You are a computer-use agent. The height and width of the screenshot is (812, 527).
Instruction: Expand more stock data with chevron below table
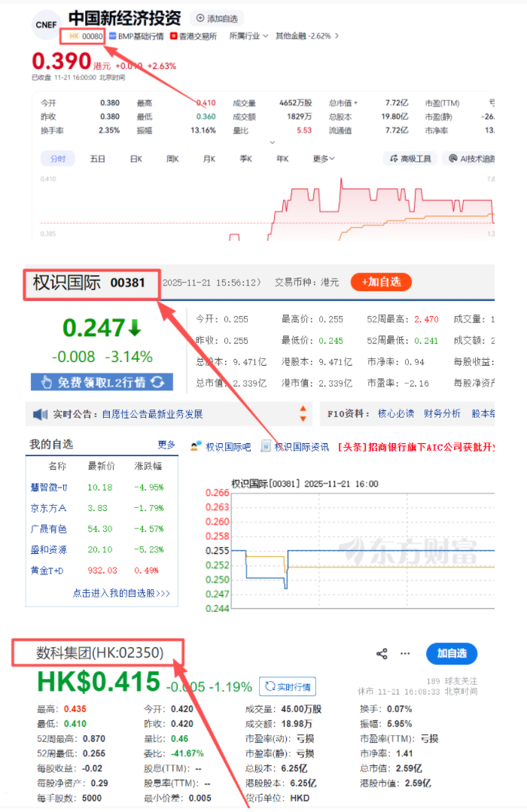click(272, 142)
